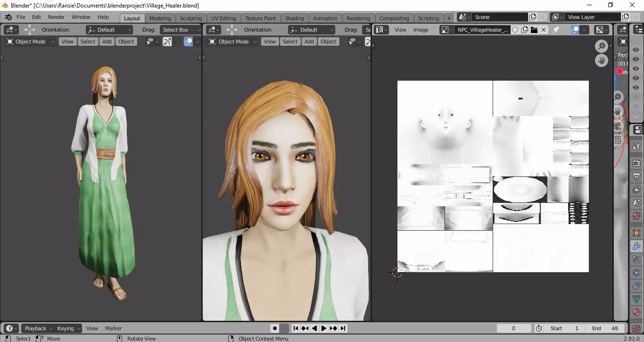The width and height of the screenshot is (644, 342).
Task: Open middle viewport Object Mode dropdown
Action: tap(233, 42)
